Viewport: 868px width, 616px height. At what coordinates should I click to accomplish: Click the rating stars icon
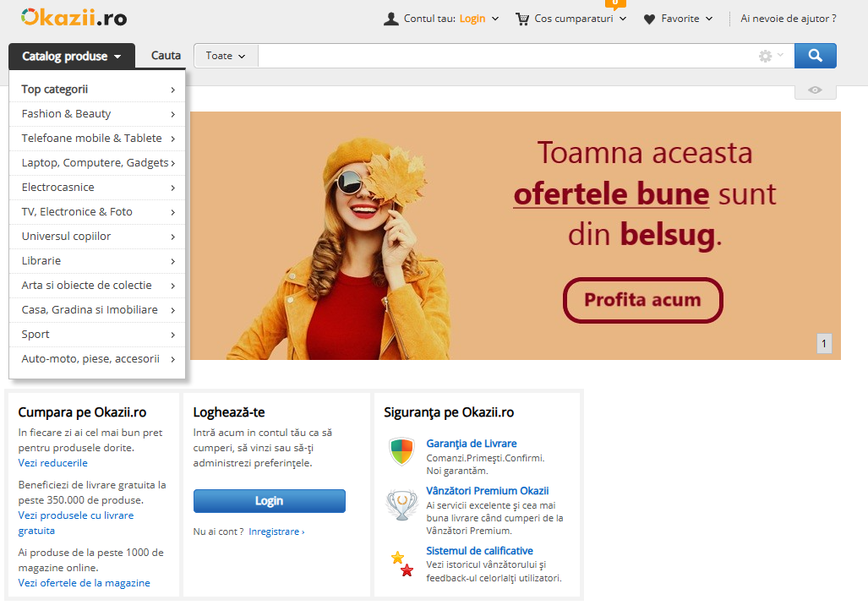[401, 564]
